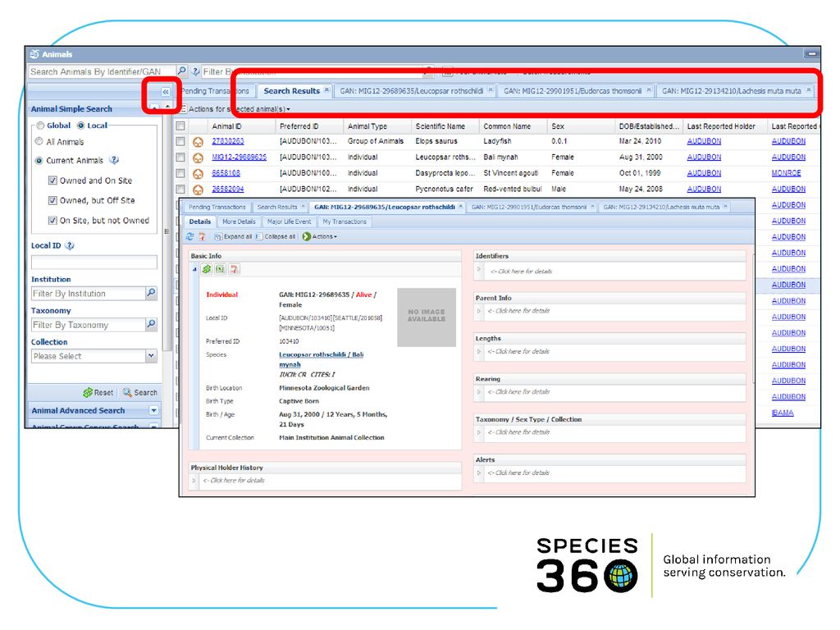
Task: Click the Animals window title icon
Action: point(34,54)
